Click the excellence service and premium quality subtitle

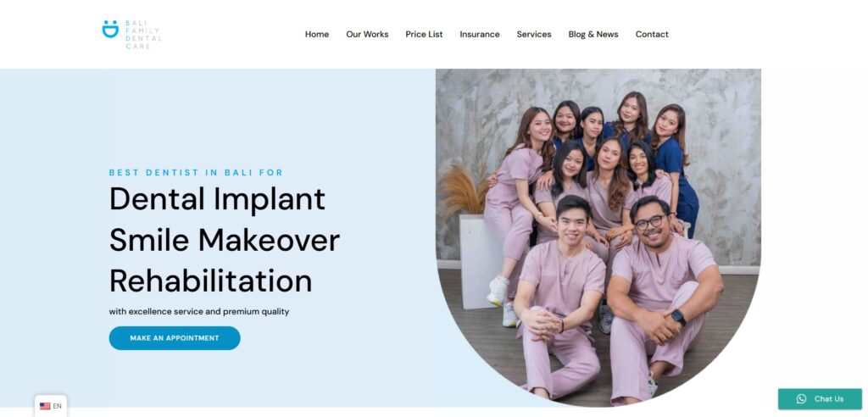198,312
